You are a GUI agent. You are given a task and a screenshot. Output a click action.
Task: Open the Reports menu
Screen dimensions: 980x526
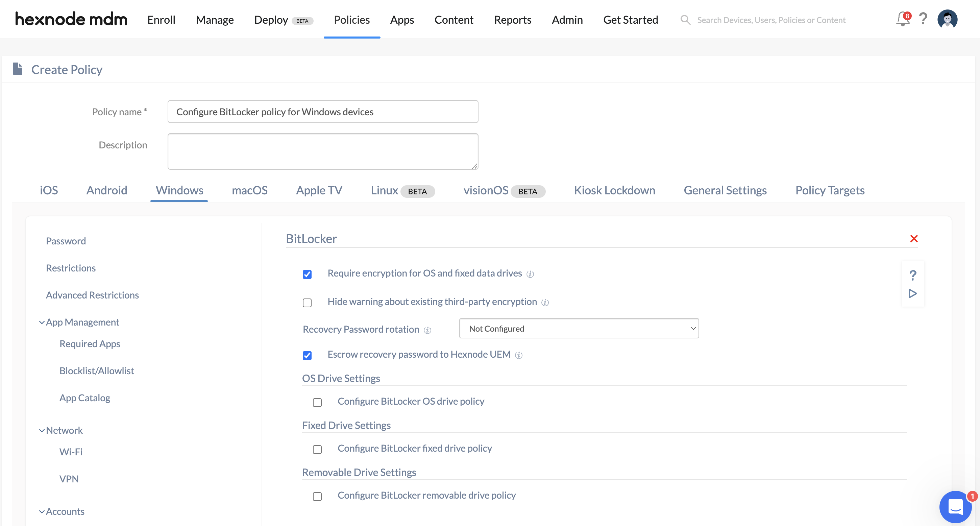point(512,19)
